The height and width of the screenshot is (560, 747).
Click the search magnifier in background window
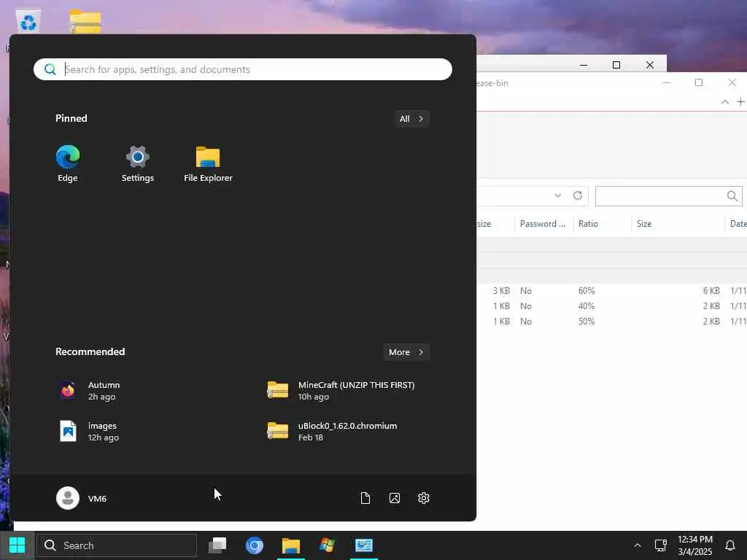(x=732, y=195)
